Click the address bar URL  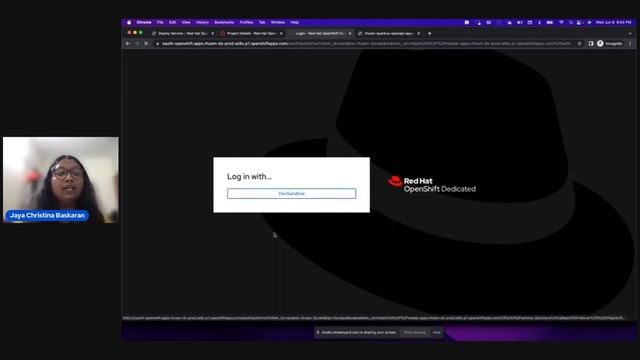point(367,44)
